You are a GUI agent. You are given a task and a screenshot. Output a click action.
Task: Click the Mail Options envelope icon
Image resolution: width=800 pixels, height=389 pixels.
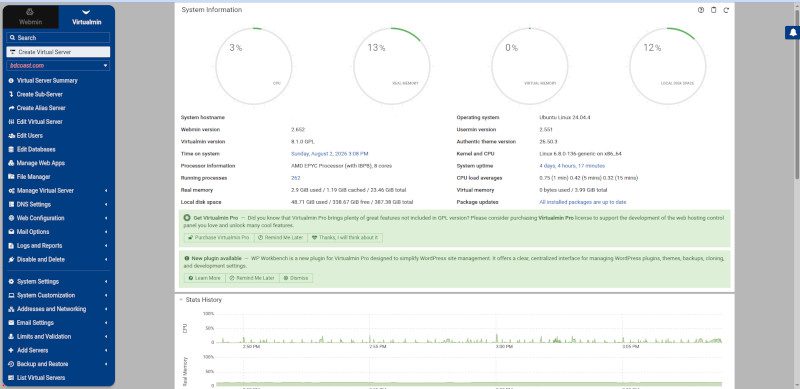pyautogui.click(x=11, y=232)
